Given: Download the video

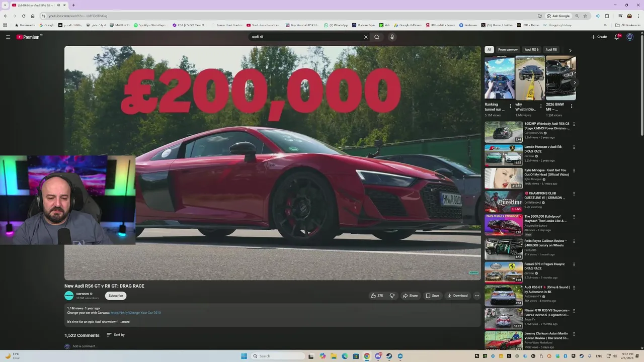Looking at the screenshot, I should click(x=457, y=296).
